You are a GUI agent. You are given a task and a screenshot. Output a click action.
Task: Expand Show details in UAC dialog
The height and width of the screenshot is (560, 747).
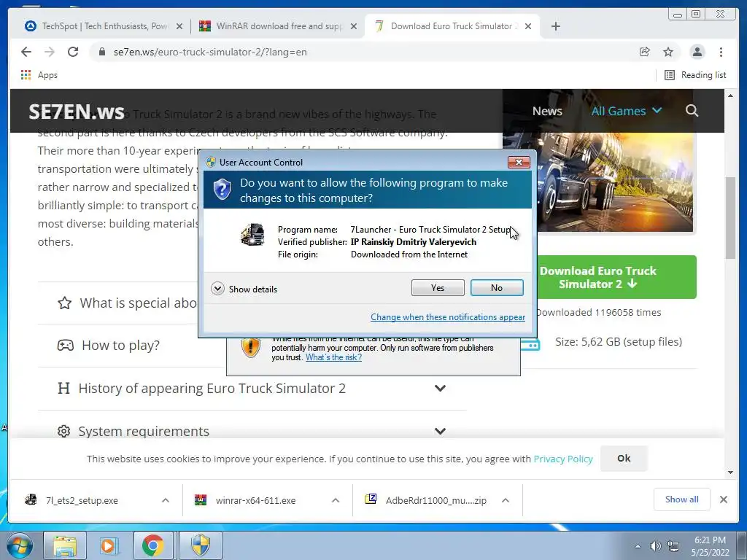pyautogui.click(x=244, y=289)
